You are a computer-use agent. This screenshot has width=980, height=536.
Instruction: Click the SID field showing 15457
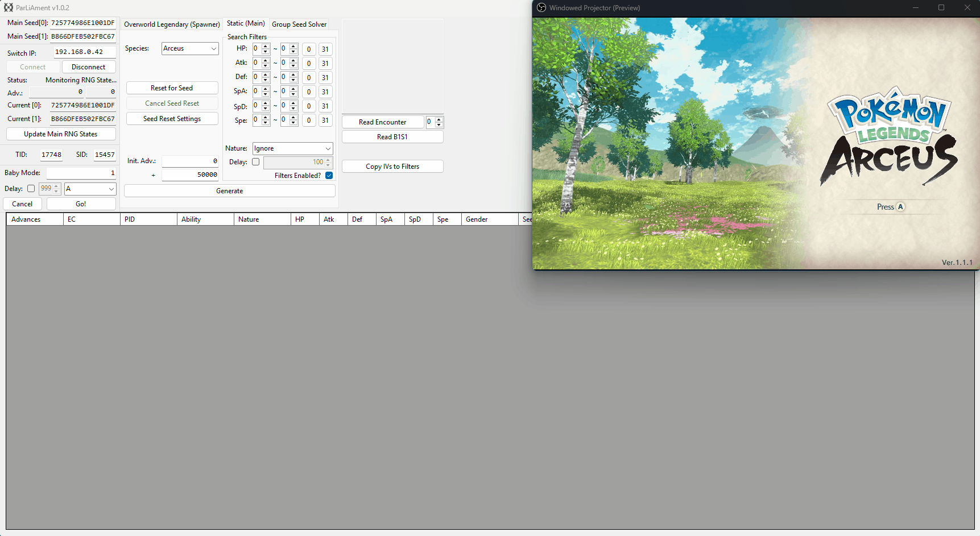pos(105,155)
